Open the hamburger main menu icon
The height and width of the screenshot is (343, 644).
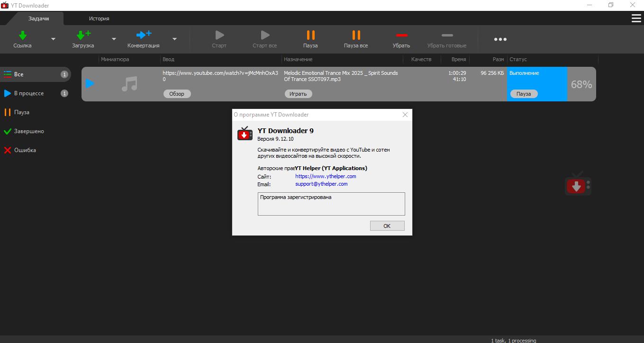click(x=636, y=18)
